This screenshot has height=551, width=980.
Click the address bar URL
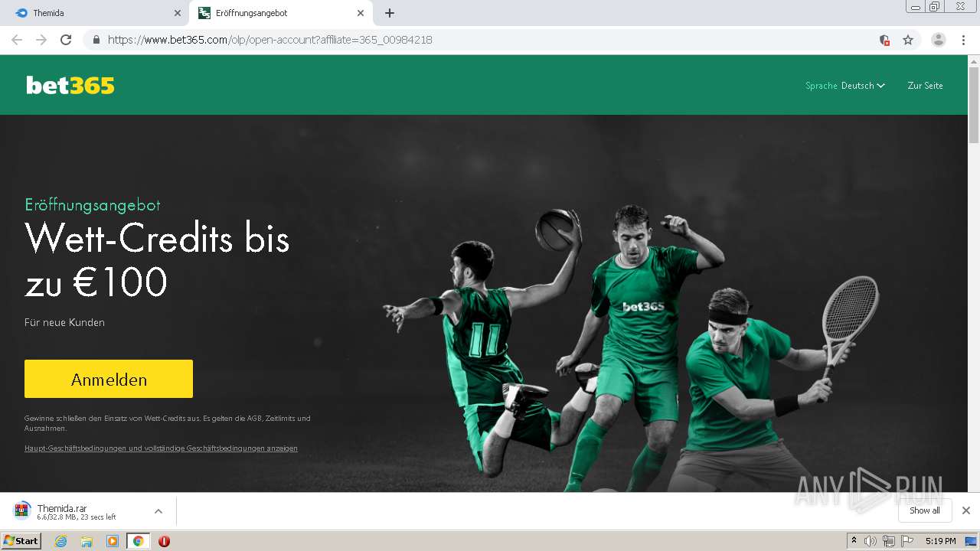(x=270, y=40)
